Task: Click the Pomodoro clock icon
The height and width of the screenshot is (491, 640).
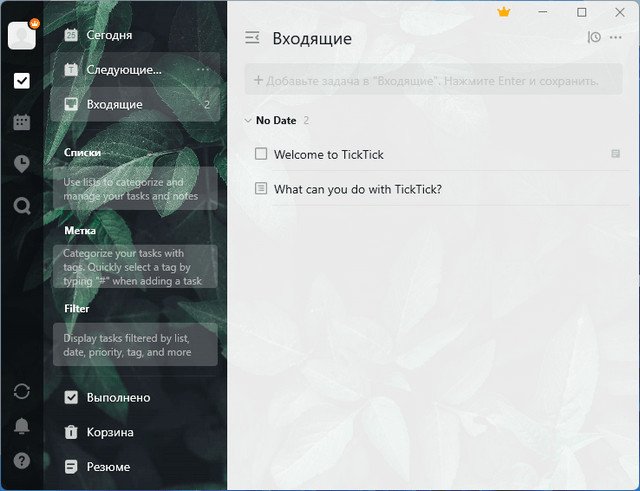Action: 22,164
